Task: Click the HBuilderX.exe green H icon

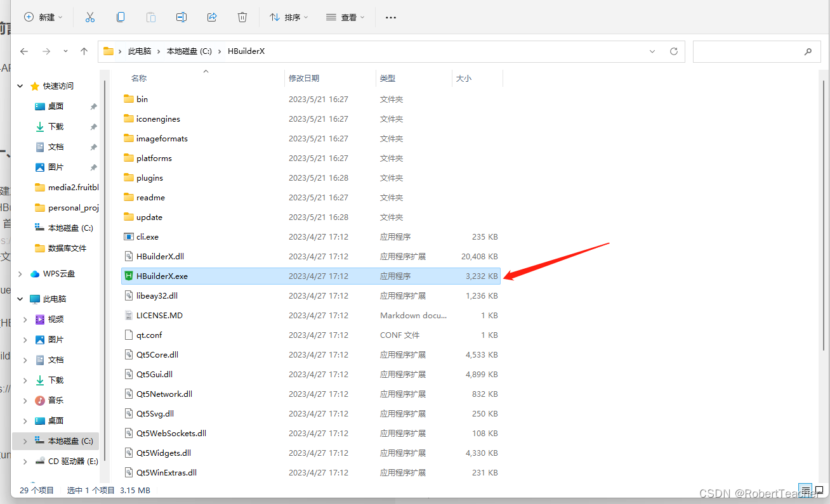Action: click(129, 276)
